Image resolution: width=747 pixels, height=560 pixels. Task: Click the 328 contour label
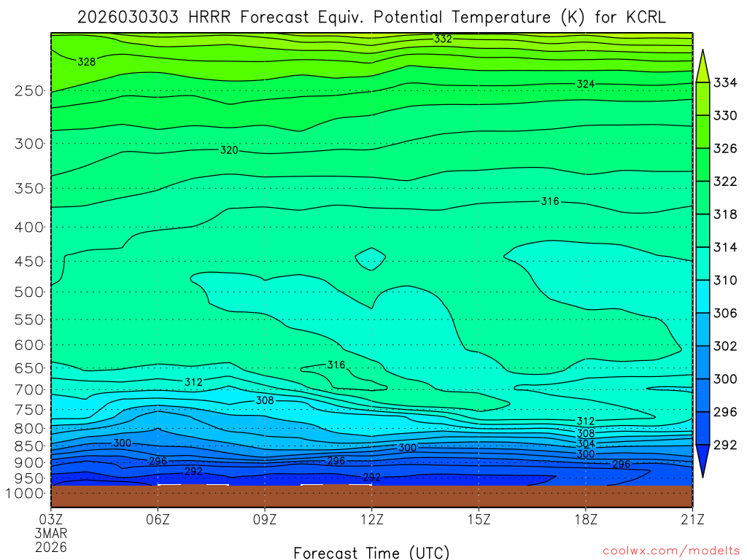[87, 62]
